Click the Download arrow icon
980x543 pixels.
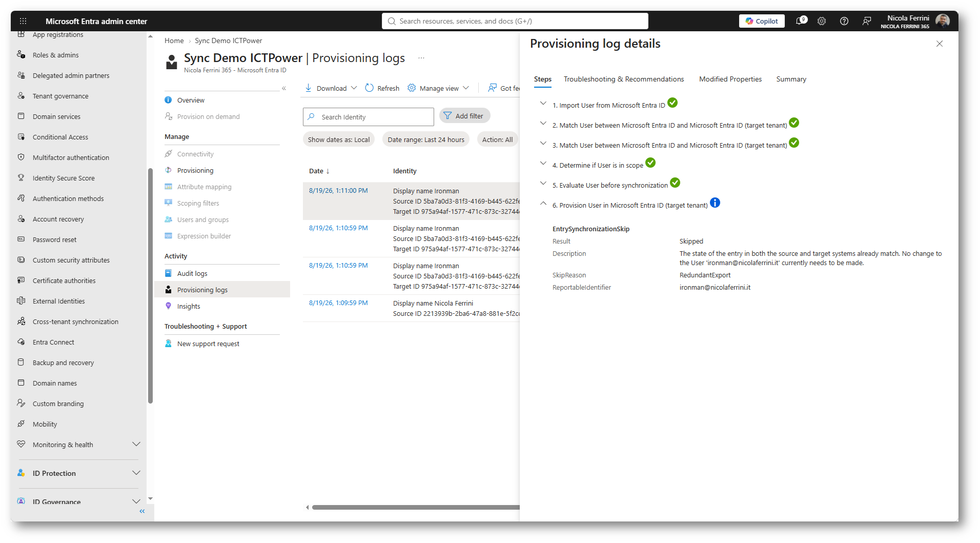click(x=309, y=88)
